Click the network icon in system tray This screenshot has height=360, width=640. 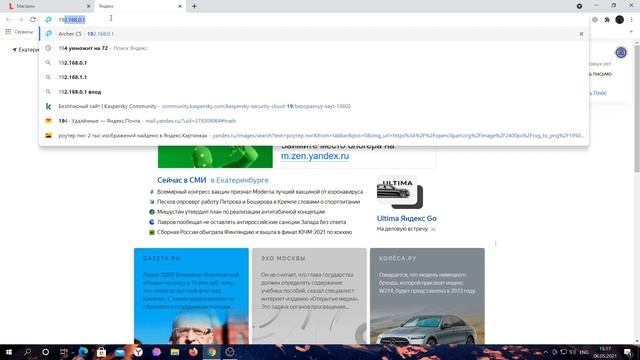point(564,352)
